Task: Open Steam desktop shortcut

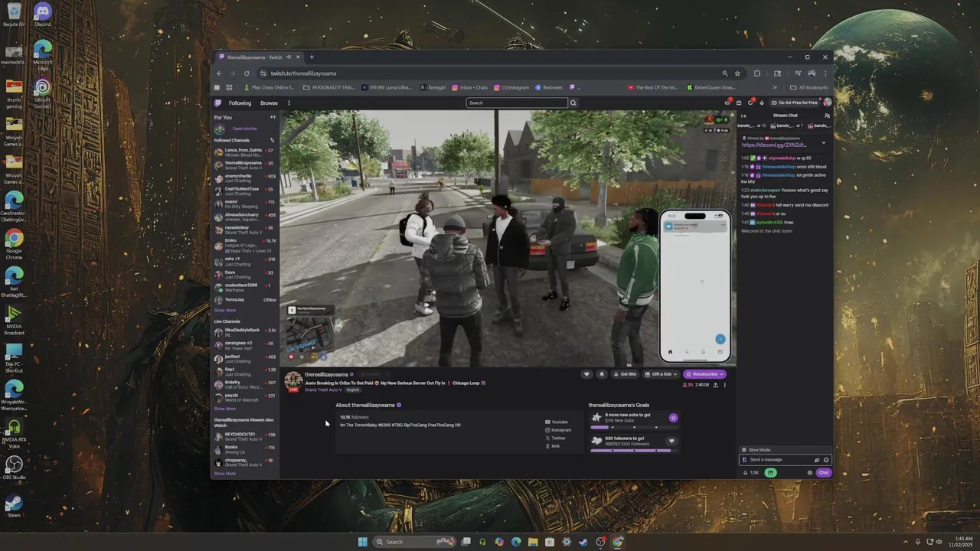Action: [14, 505]
